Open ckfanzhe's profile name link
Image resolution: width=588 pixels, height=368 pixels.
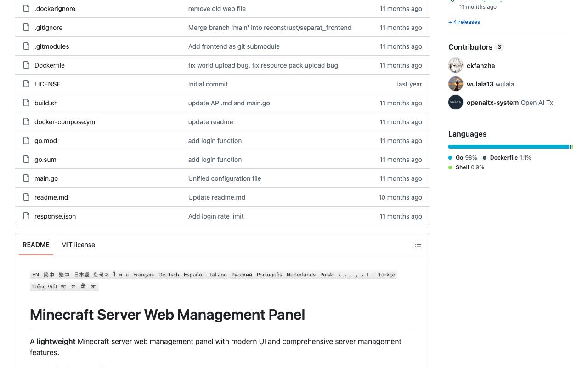coord(481,66)
